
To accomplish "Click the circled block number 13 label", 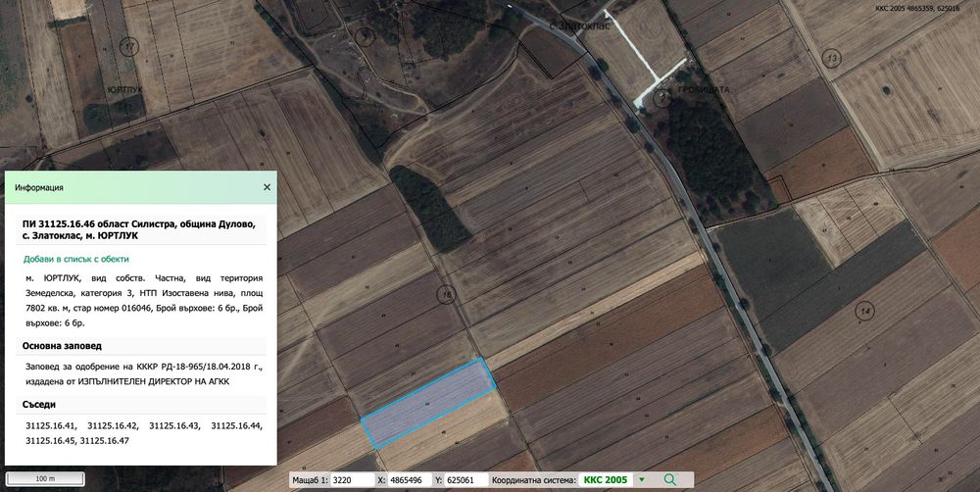I will tap(832, 59).
